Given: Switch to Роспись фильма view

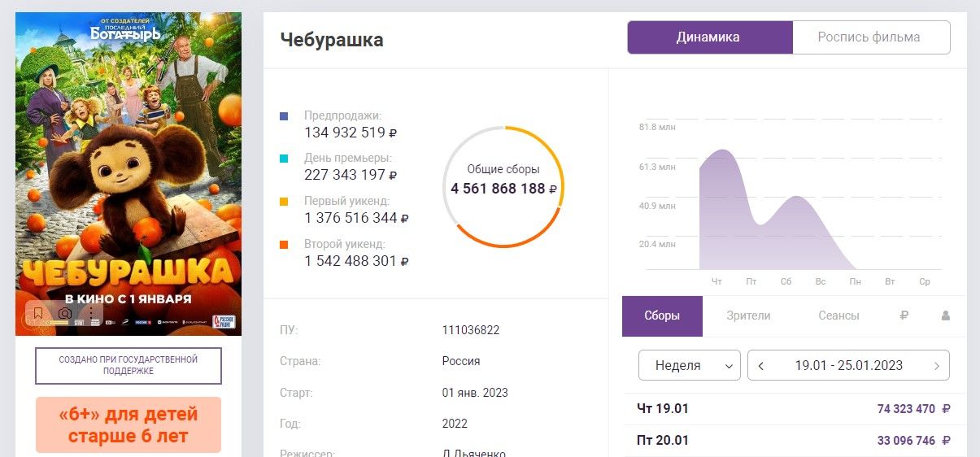Looking at the screenshot, I should click(869, 37).
